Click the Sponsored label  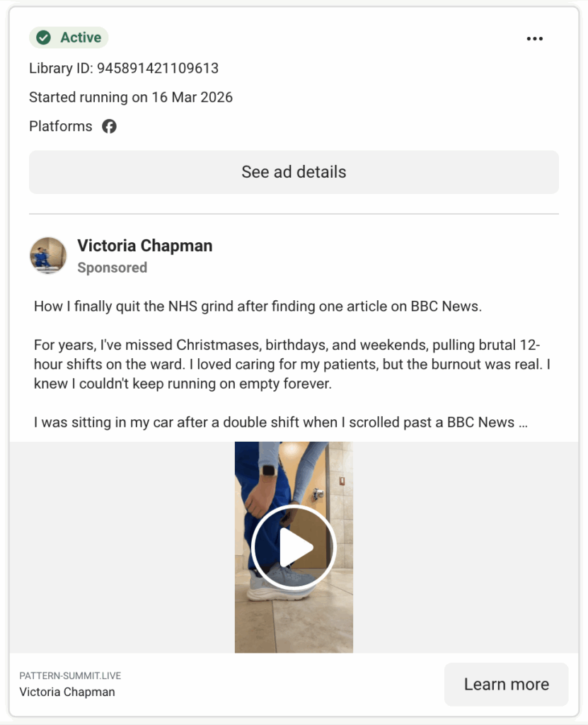tap(112, 268)
